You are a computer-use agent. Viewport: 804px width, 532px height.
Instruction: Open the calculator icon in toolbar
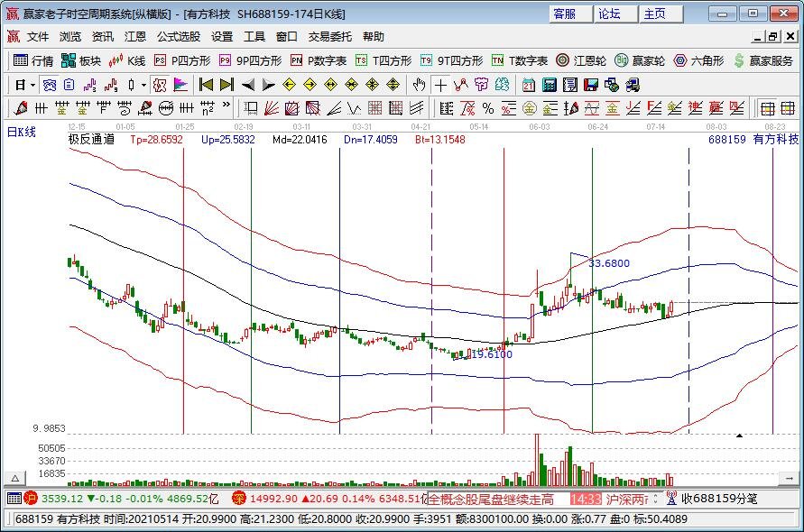click(549, 85)
